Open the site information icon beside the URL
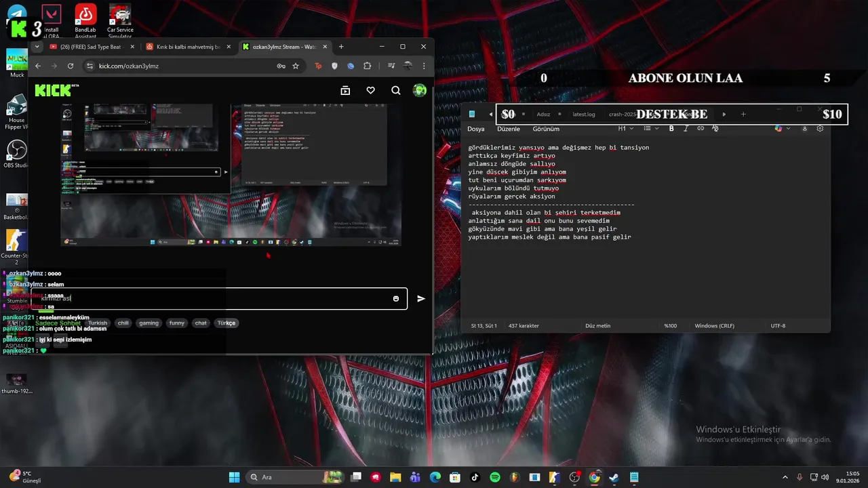Viewport: 868px width, 488px height. pyautogui.click(x=90, y=66)
